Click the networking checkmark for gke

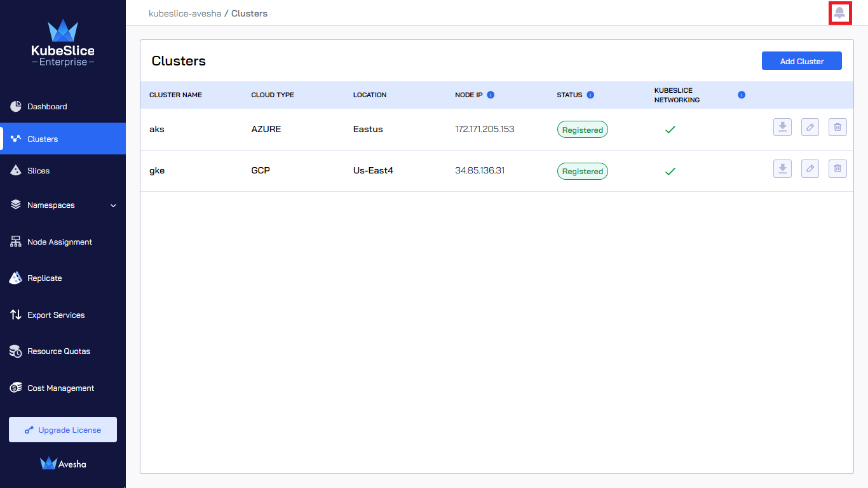670,171
